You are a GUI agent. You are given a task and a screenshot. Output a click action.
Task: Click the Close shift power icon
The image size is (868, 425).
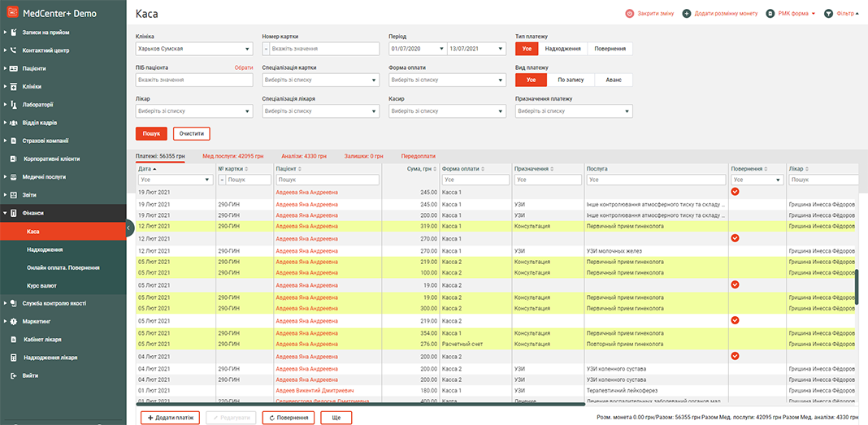click(630, 14)
